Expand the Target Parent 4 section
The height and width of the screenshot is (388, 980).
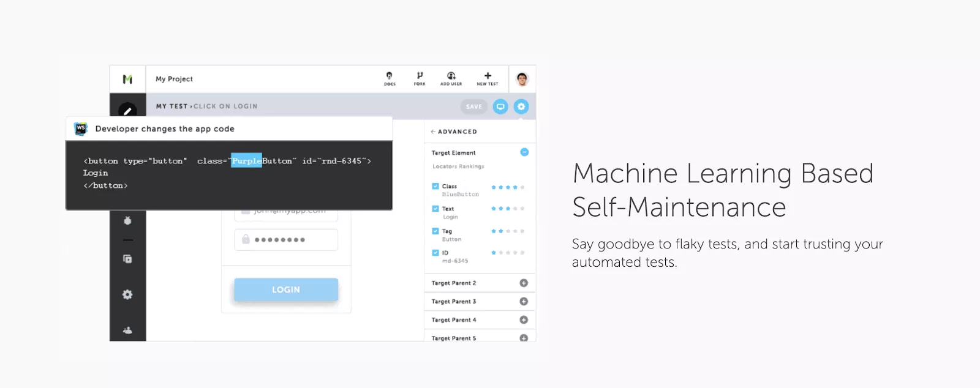524,319
